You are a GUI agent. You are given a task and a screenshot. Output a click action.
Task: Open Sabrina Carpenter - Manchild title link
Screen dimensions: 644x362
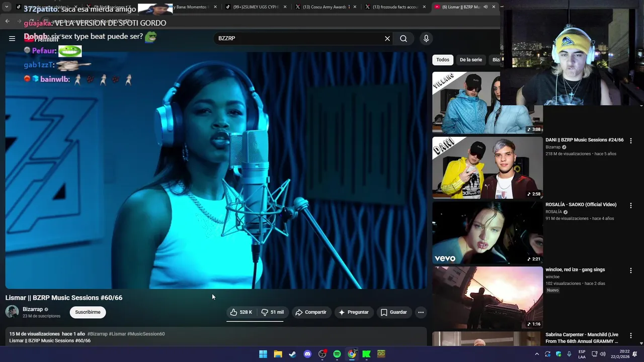pyautogui.click(x=582, y=338)
